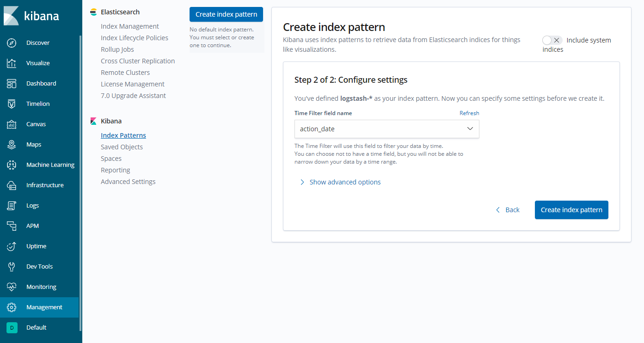This screenshot has height=343, width=644.
Task: Go to License Management
Action: click(x=133, y=84)
